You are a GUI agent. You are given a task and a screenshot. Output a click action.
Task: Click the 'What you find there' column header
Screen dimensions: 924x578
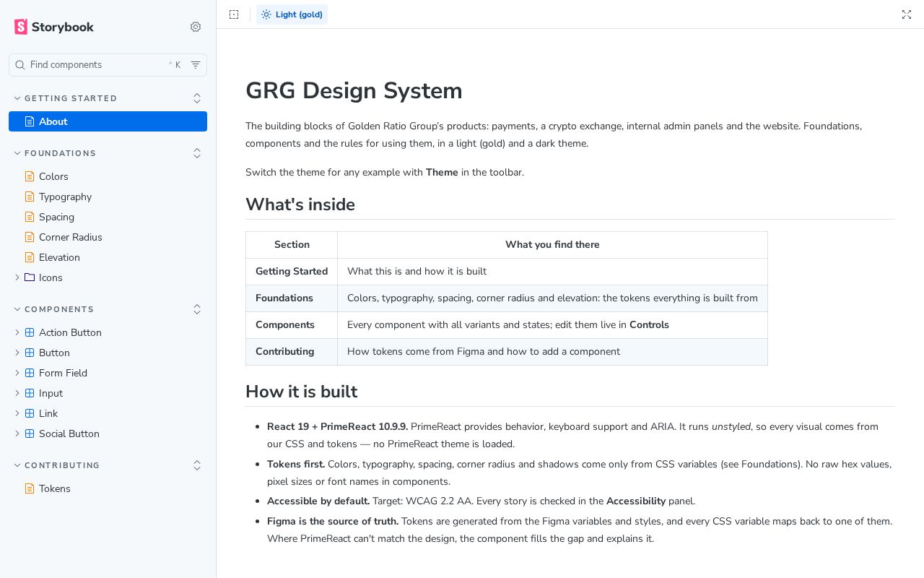click(552, 245)
